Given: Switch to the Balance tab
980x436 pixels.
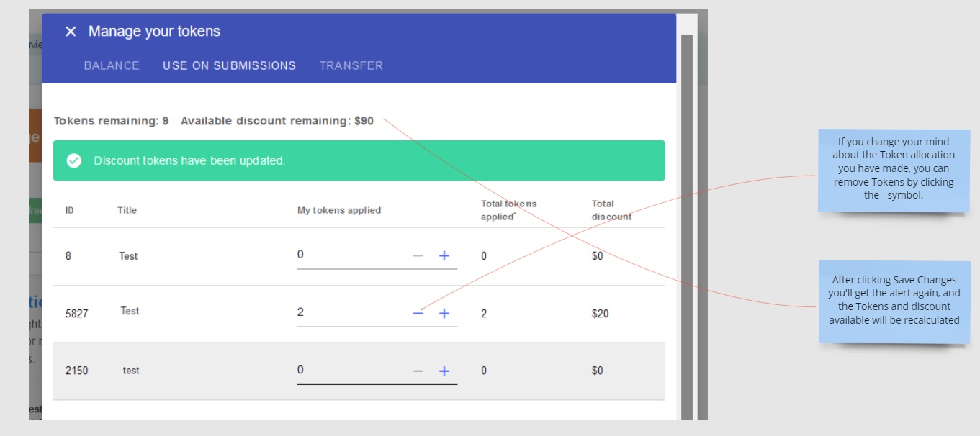Looking at the screenshot, I should (x=112, y=65).
